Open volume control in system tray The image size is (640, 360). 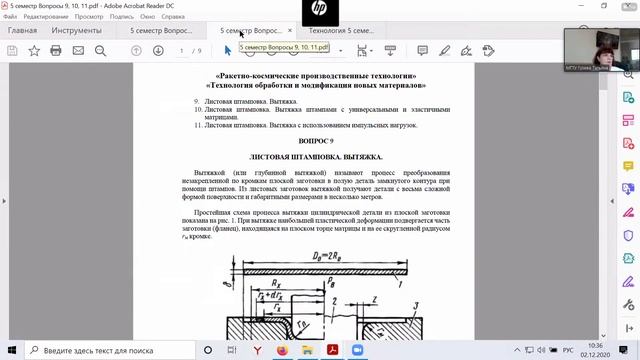[541, 350]
